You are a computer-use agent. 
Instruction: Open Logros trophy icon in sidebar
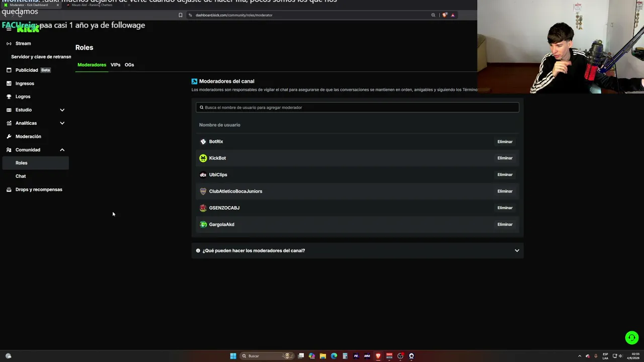[9, 97]
